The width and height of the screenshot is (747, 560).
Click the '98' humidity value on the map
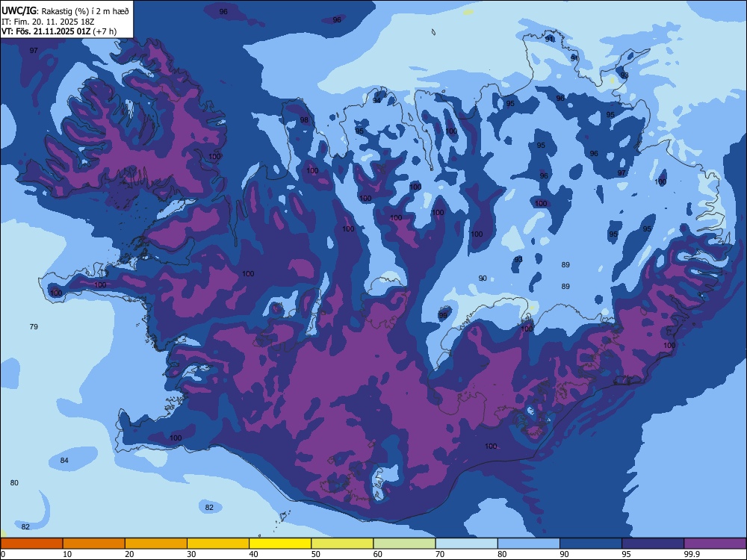[304, 120]
